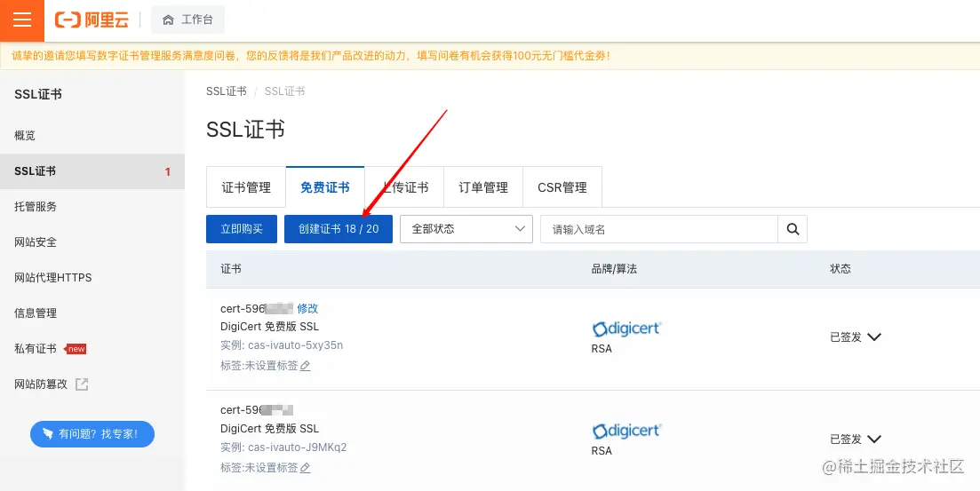Screen dimensions: 980x491
Task: Click the red 1 badge on SSL证书
Action: (x=168, y=171)
